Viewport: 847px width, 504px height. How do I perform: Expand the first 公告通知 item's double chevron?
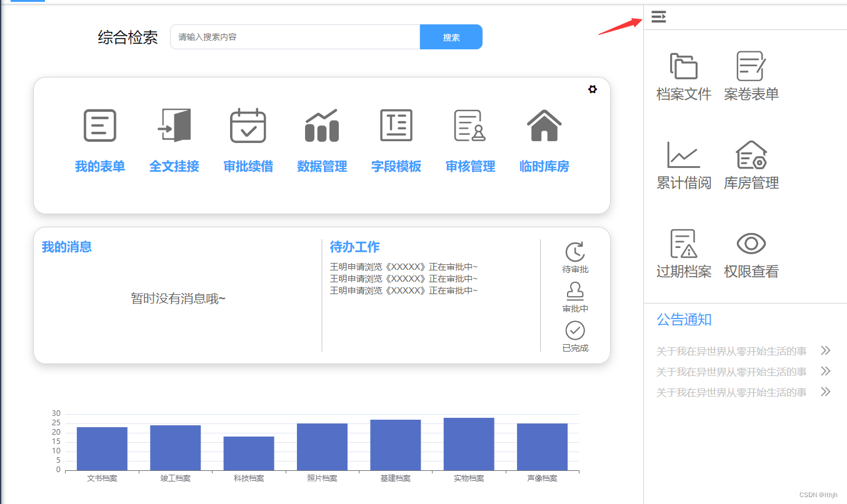pyautogui.click(x=826, y=350)
